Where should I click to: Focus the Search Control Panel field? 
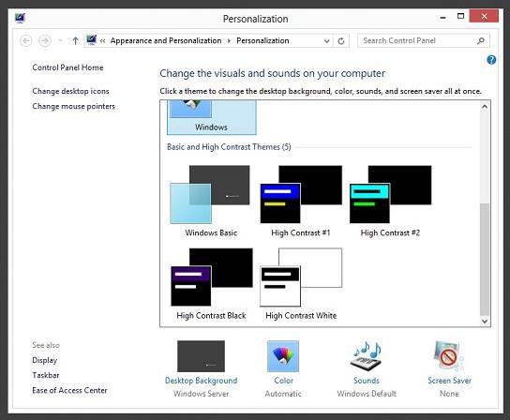(418, 40)
